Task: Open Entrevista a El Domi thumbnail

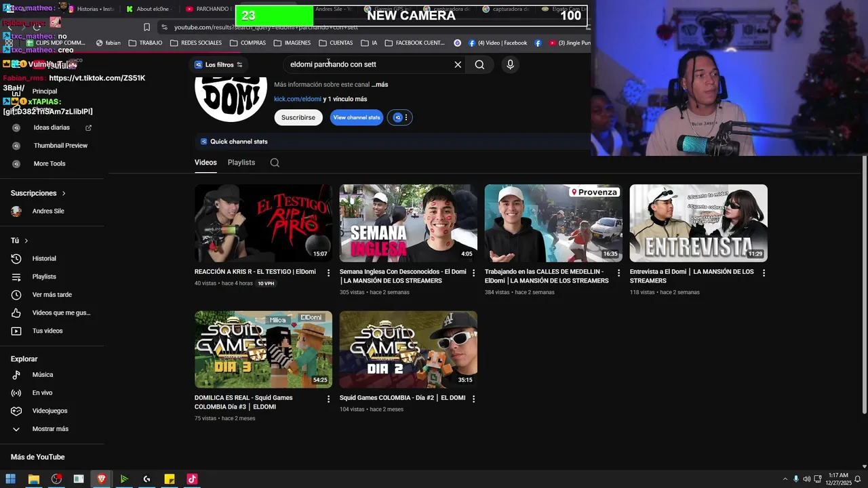Action: [698, 223]
